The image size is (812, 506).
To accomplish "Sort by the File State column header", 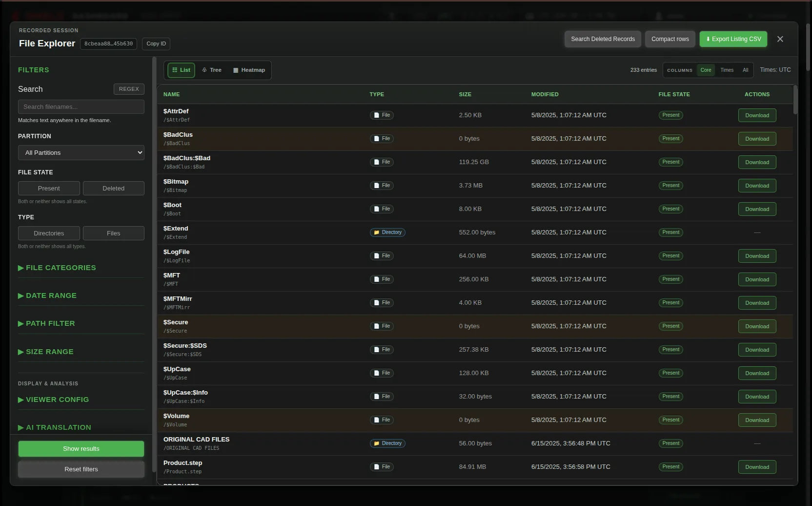I will 674,95.
